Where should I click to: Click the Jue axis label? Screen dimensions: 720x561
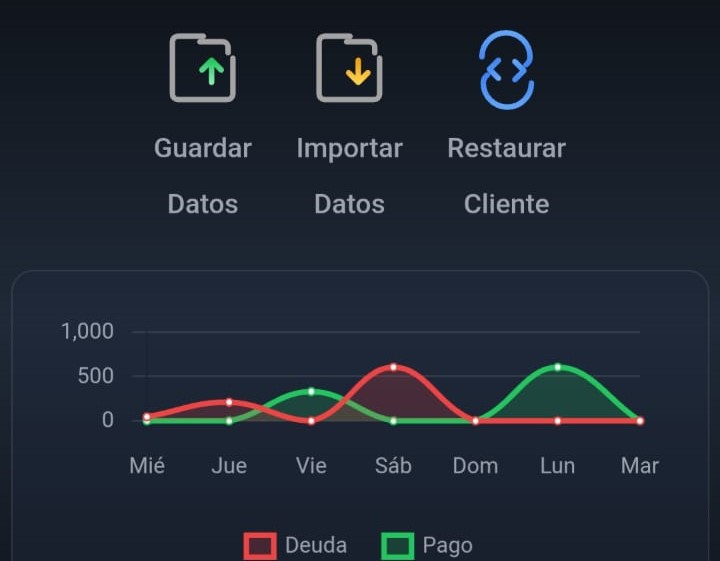[229, 466]
